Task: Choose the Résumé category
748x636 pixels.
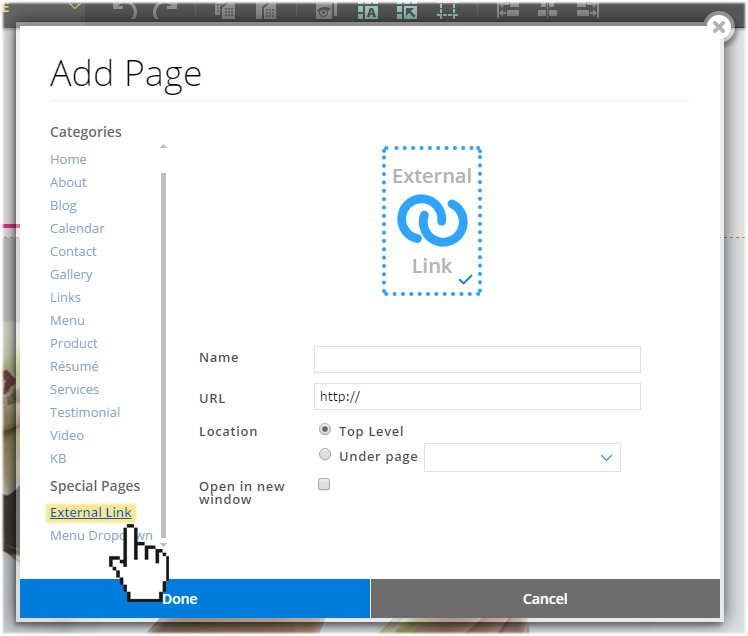Action: [x=74, y=366]
